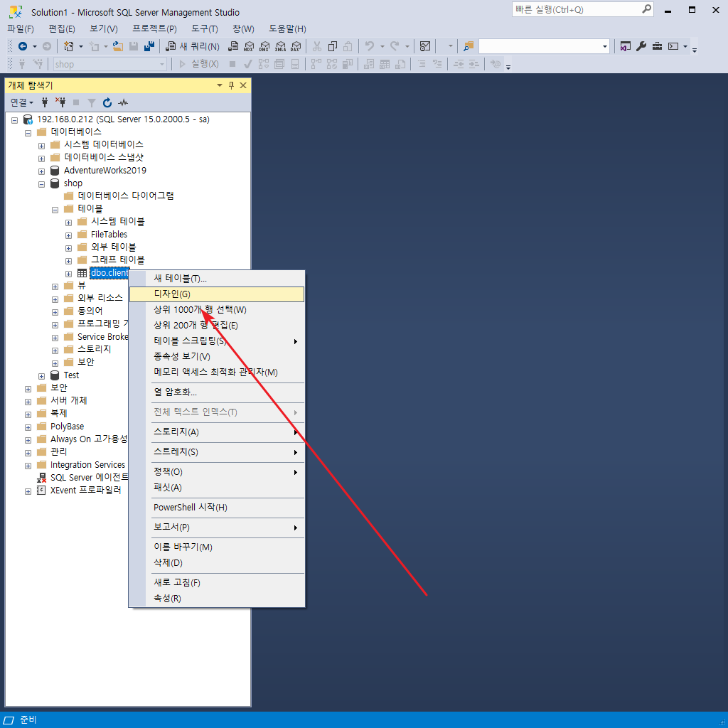Click the activity monitor icon
This screenshot has width=728, height=728.
point(425,46)
